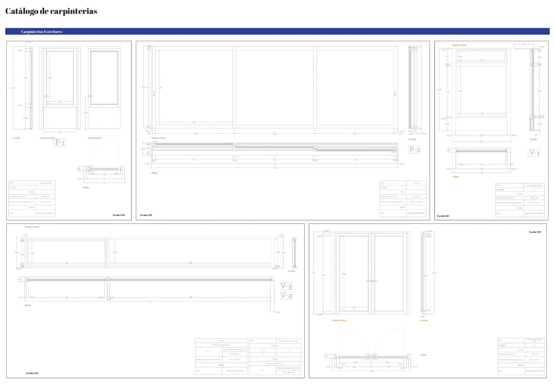Click 'Vidrio' heading in the P-1 table
This screenshot has width=555, height=392.
[32, 192]
